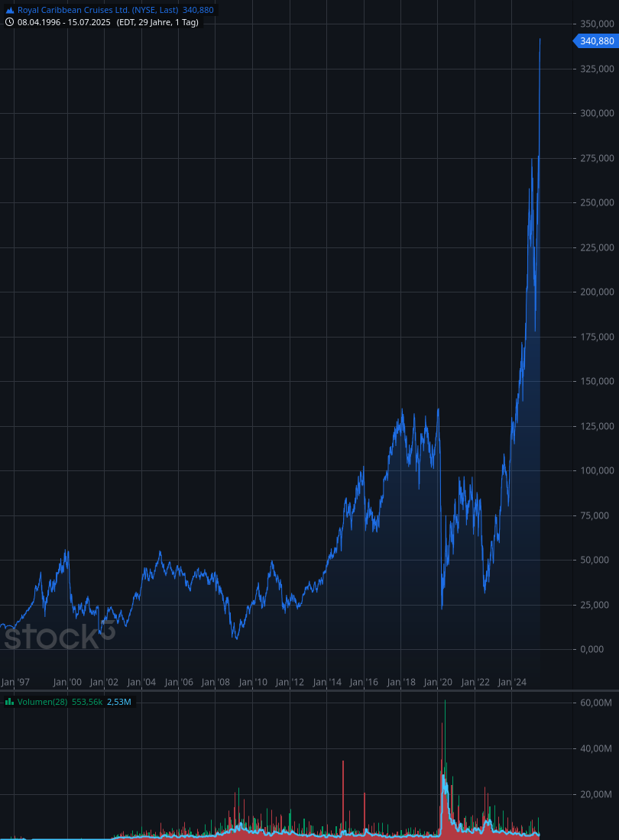Image resolution: width=619 pixels, height=840 pixels.
Task: Click the 60,00M volume axis label
Action: (596, 703)
